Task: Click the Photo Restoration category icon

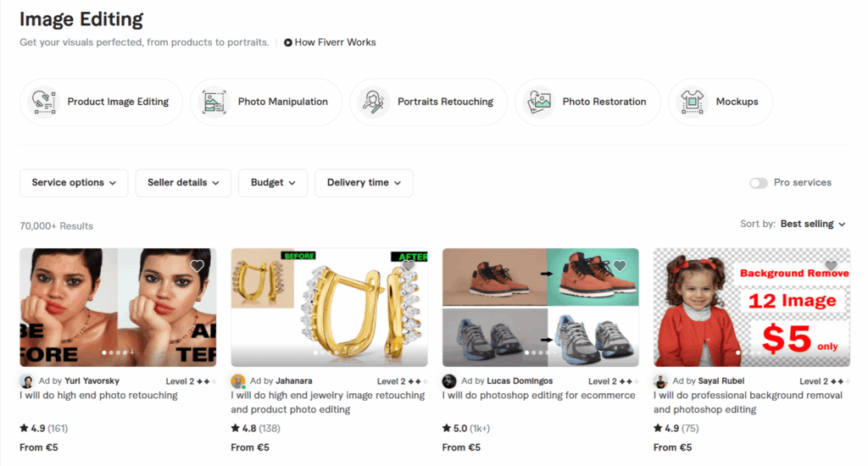Action: click(539, 102)
